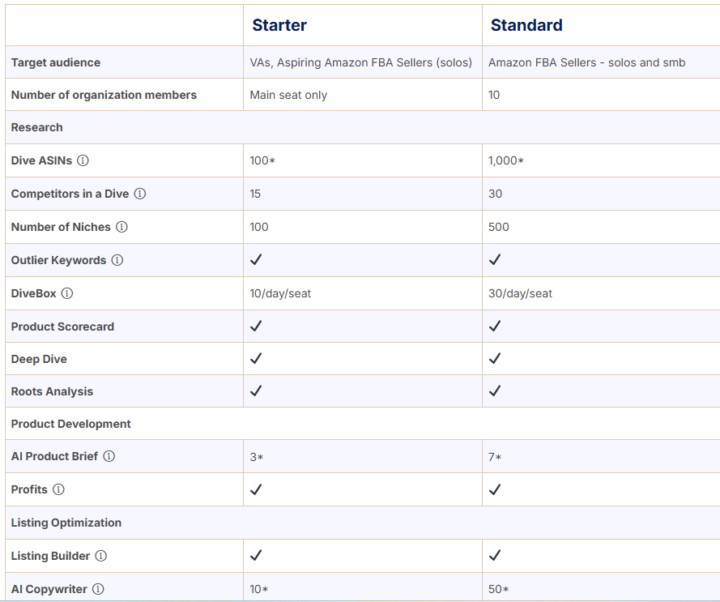This screenshot has width=720, height=602.
Task: Click the info icon next to DiveBox
Action: click(67, 293)
